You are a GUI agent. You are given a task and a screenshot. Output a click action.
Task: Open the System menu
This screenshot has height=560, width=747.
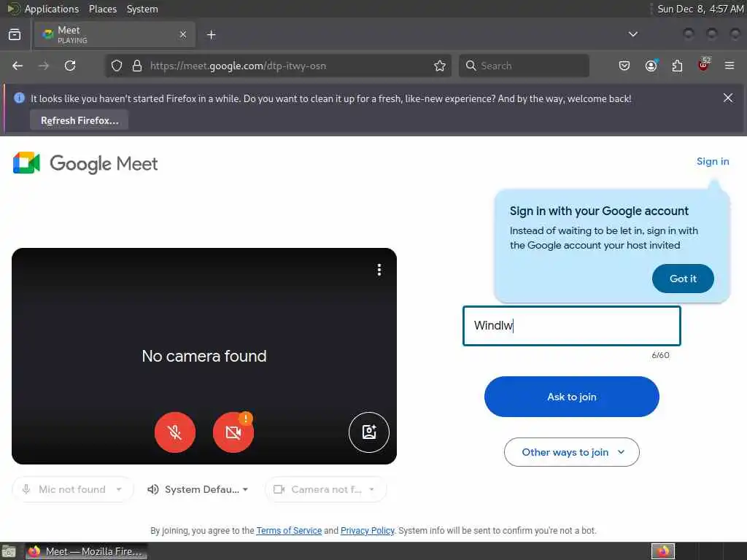click(142, 9)
